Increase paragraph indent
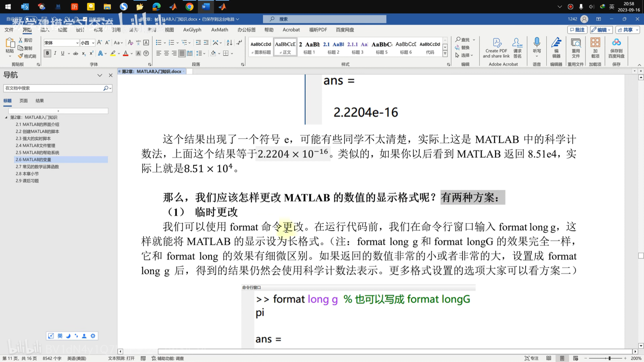 coord(206,43)
